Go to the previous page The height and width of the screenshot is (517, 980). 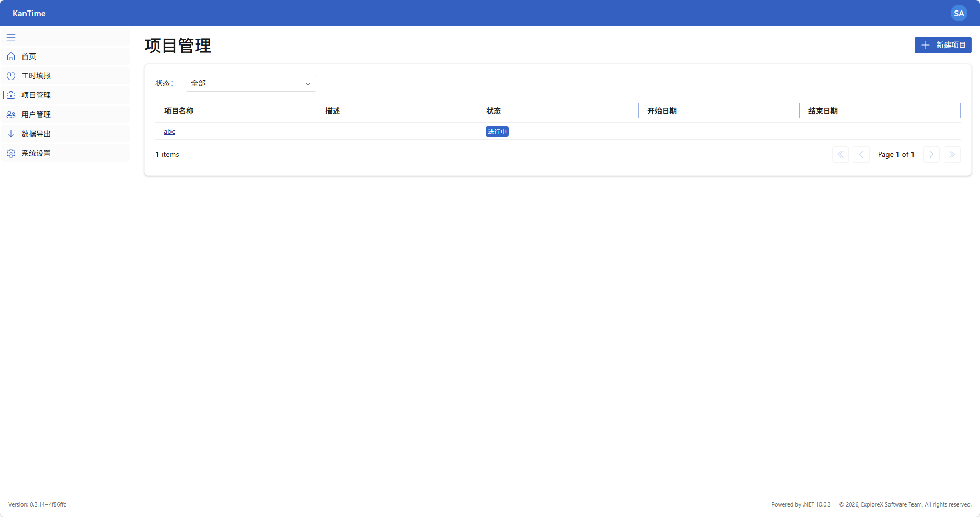click(x=861, y=154)
